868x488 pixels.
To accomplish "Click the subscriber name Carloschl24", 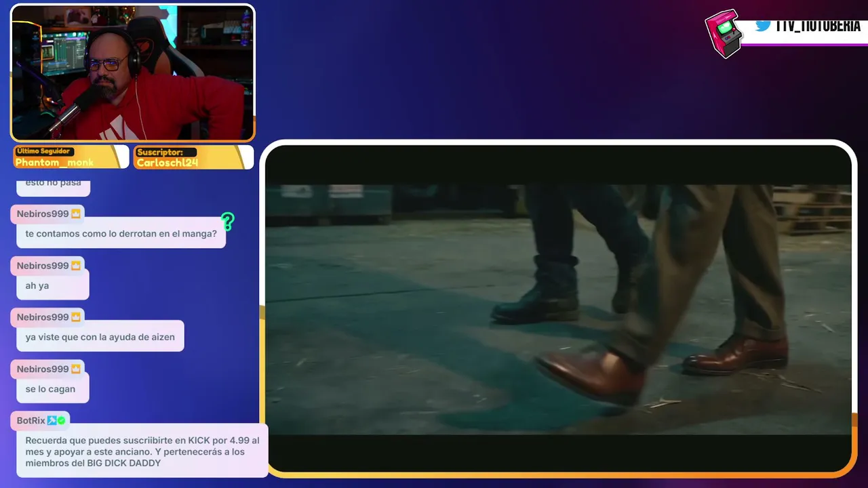I will click(x=167, y=163).
